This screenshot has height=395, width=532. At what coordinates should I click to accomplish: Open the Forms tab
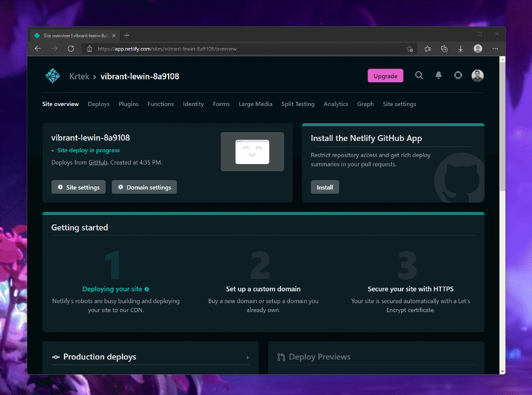coord(221,104)
